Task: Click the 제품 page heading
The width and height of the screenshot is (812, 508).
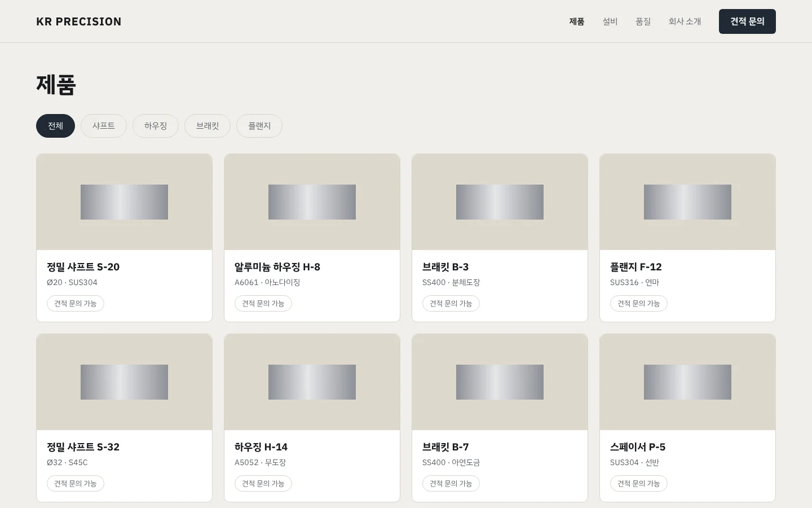Action: pos(56,85)
